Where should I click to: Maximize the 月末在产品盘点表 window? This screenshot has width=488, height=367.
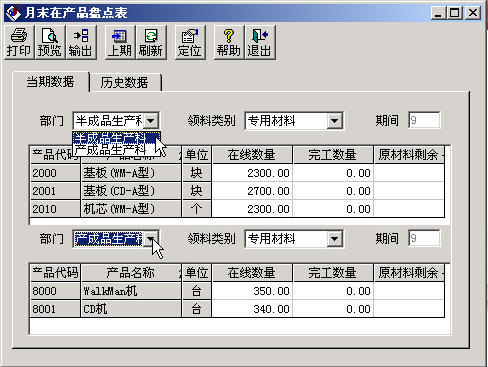tap(454, 13)
